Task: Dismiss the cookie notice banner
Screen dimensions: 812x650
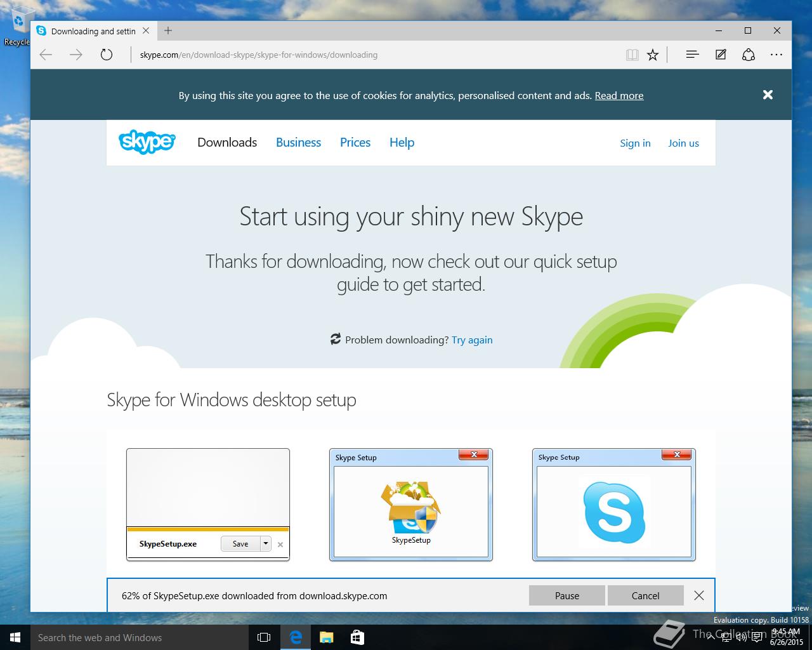Action: (x=768, y=95)
